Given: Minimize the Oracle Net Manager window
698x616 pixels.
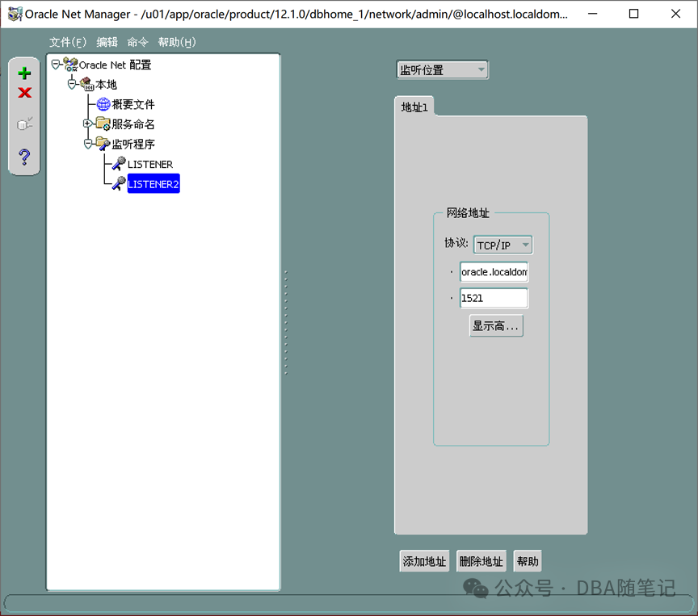Looking at the screenshot, I should click(x=592, y=14).
